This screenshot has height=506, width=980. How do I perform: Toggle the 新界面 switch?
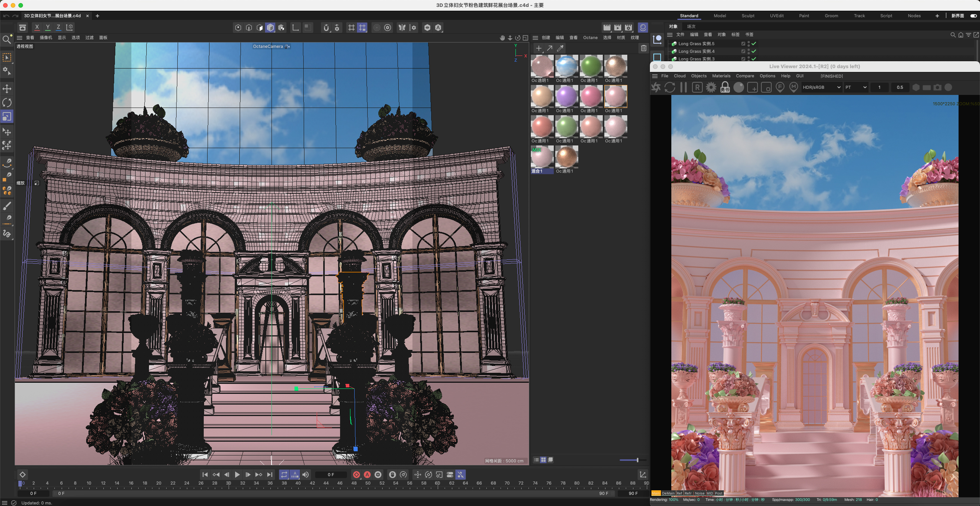[973, 16]
